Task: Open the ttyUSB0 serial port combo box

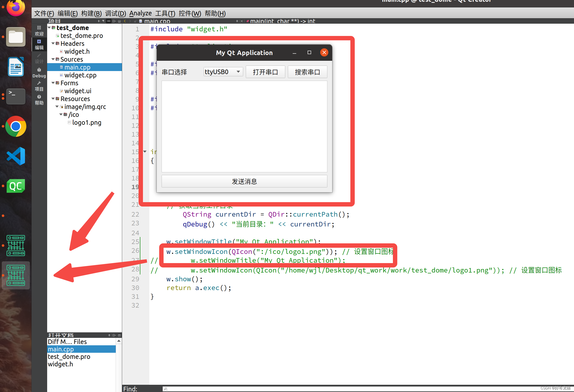Action: point(223,72)
